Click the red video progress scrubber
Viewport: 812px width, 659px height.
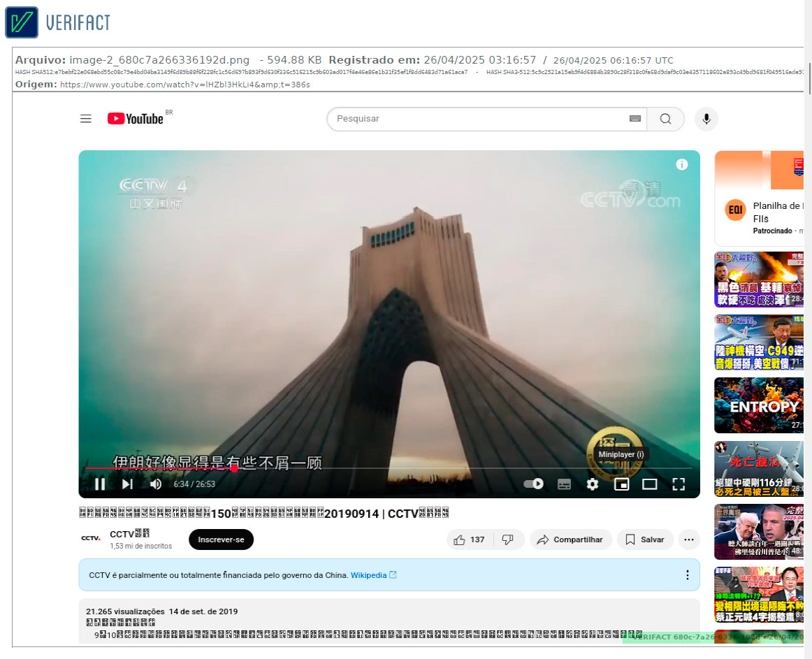click(234, 468)
